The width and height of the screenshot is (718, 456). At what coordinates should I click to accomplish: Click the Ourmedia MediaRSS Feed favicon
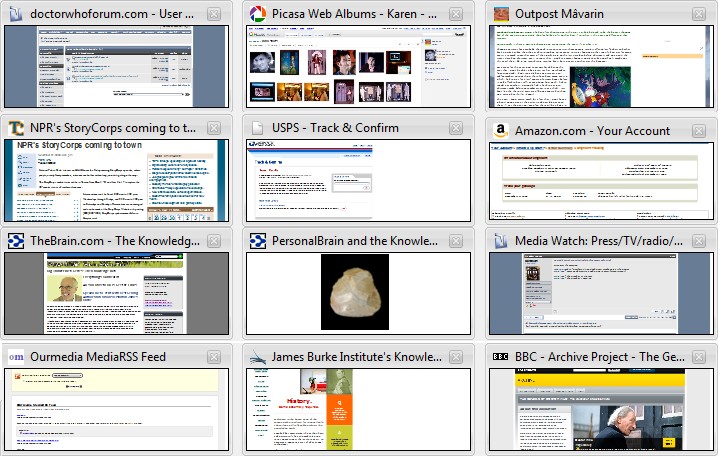[16, 357]
